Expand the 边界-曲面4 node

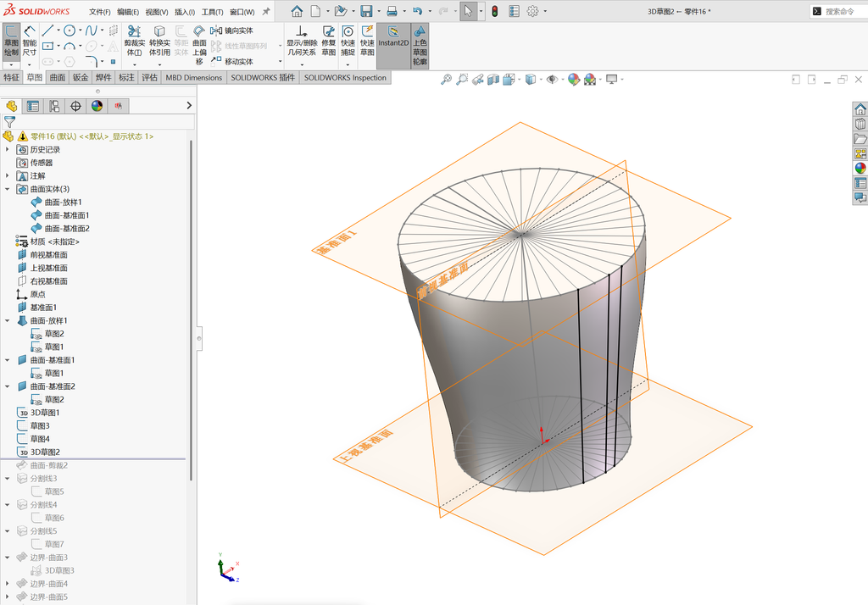7,584
